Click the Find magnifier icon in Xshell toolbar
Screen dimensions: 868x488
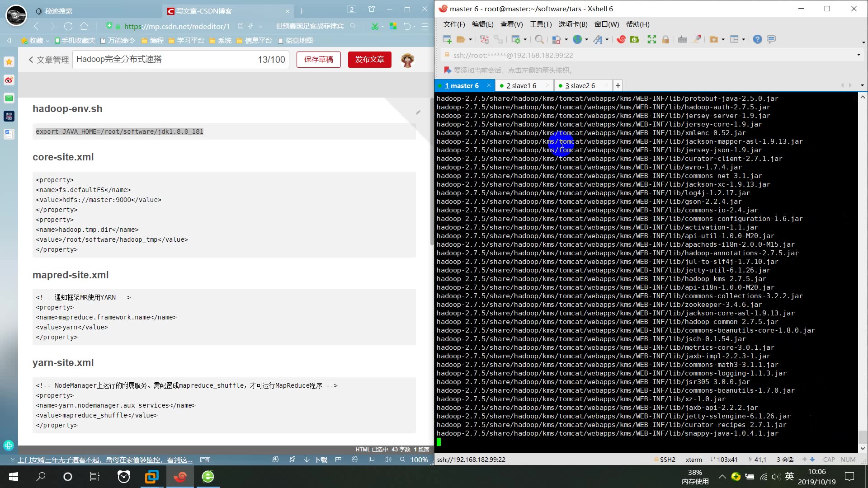[539, 40]
